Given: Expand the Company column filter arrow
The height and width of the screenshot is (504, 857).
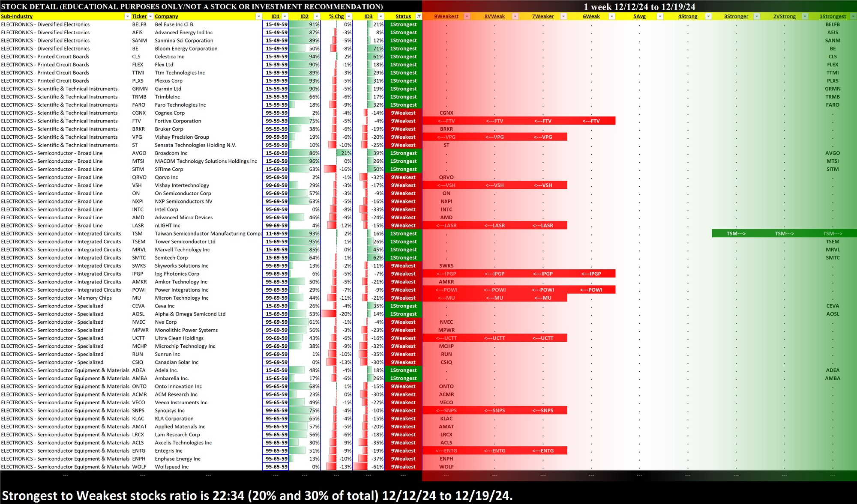Looking at the screenshot, I should (258, 16).
